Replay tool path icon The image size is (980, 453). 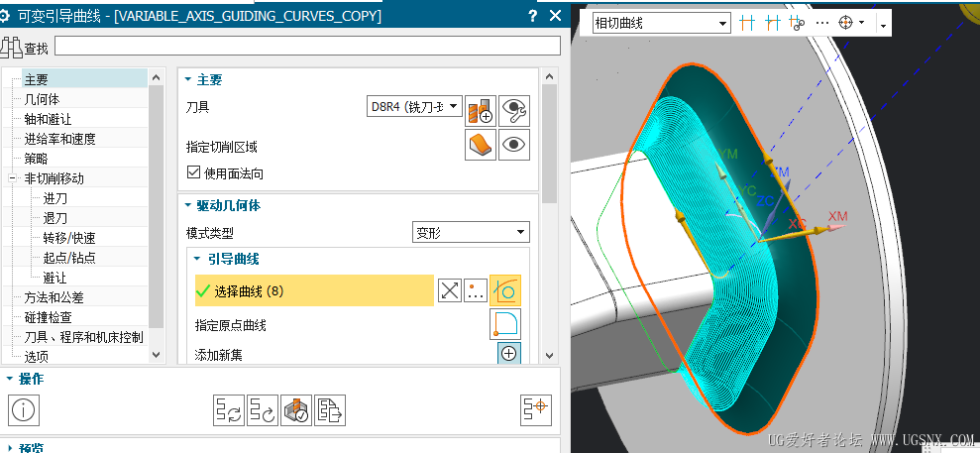263,410
